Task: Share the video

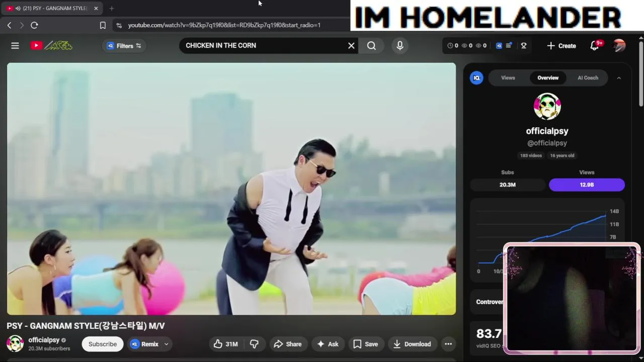Action: click(x=288, y=344)
